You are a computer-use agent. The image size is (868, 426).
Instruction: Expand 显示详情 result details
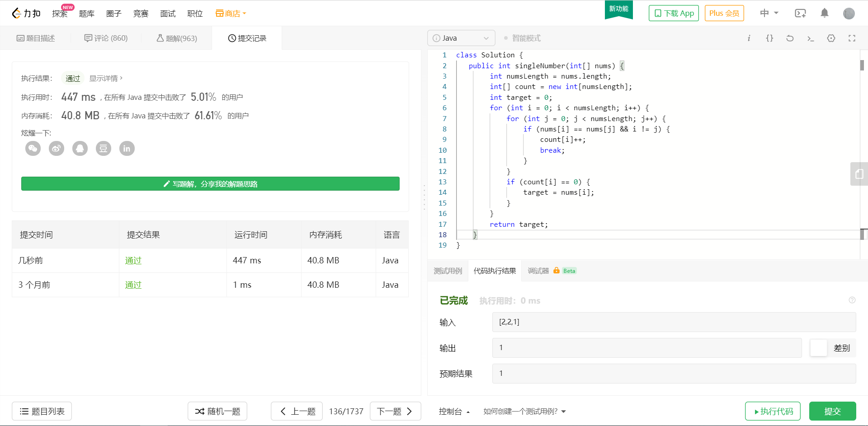pyautogui.click(x=106, y=78)
